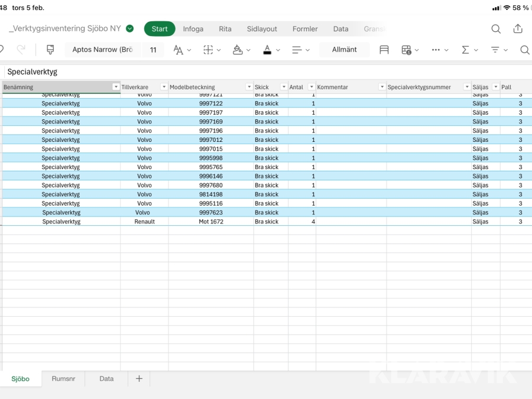Open the fill color bucket tool

pos(238,50)
